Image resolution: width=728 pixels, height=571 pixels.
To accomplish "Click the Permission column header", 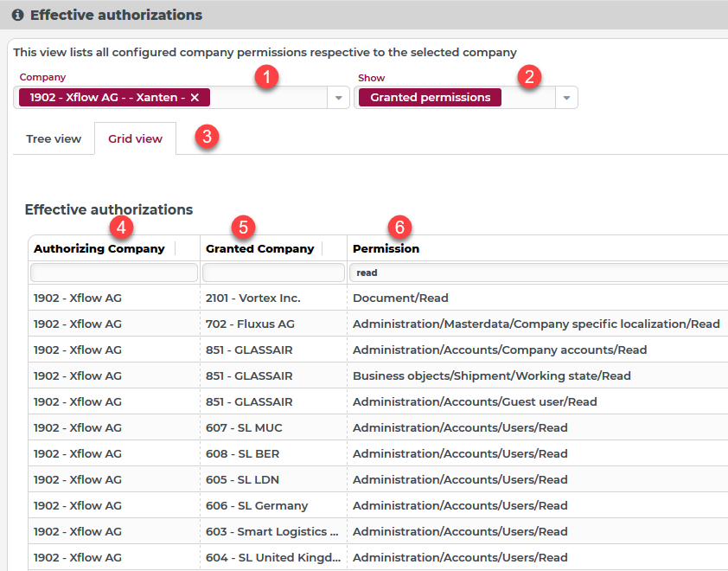I will (386, 248).
